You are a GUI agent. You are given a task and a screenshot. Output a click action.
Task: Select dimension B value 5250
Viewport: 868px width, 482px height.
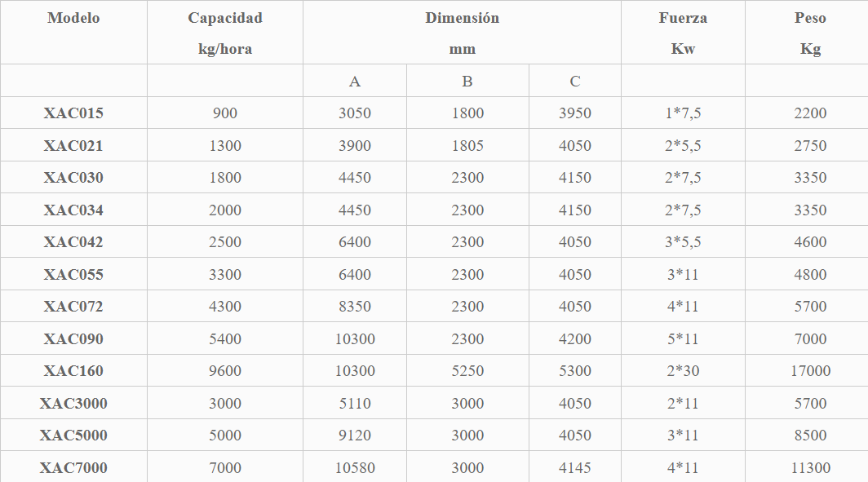click(x=467, y=371)
